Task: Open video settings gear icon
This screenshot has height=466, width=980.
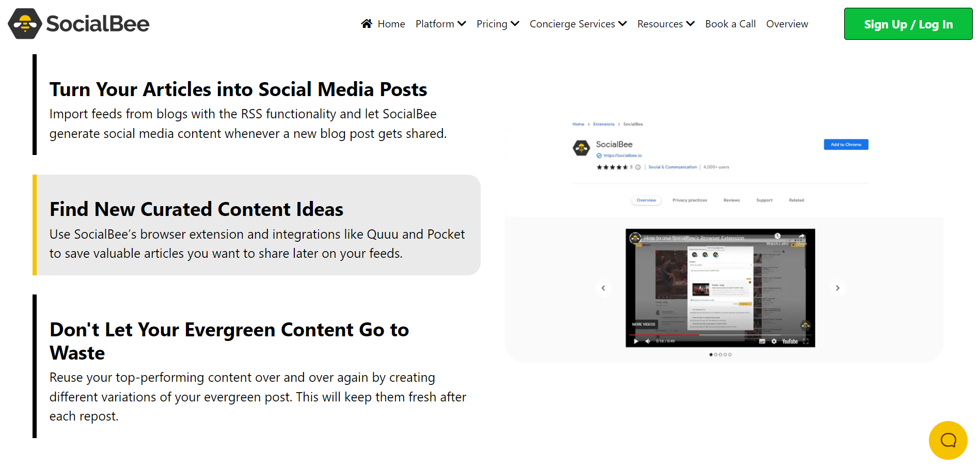Action: click(x=774, y=341)
